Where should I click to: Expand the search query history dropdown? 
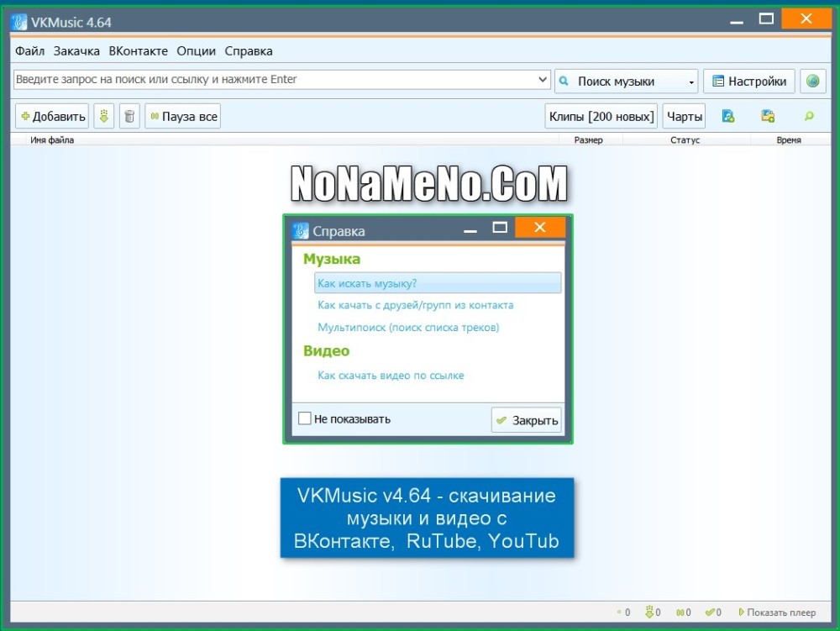[543, 80]
